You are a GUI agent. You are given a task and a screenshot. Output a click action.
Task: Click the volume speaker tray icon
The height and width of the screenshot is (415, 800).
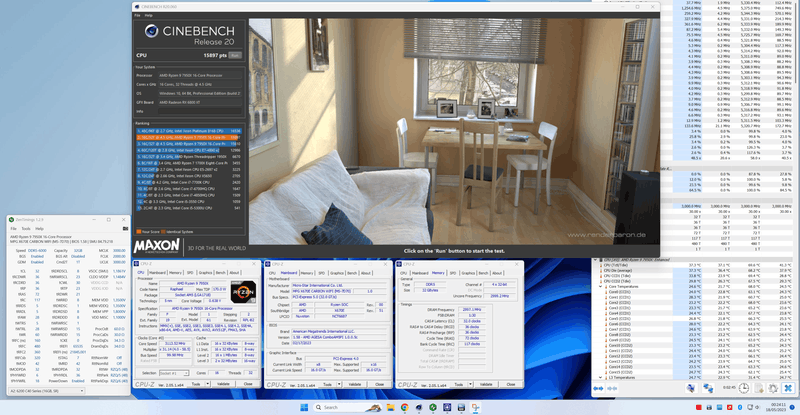pos(757,407)
